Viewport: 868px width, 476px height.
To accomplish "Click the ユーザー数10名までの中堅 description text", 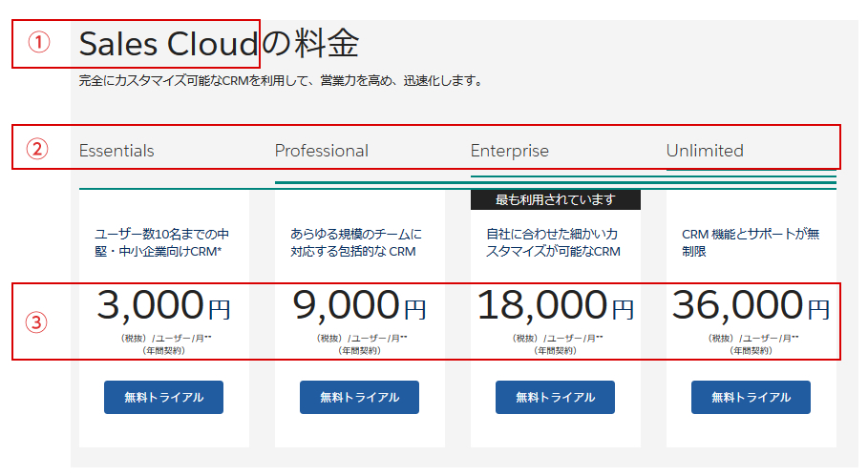I will coord(162,242).
